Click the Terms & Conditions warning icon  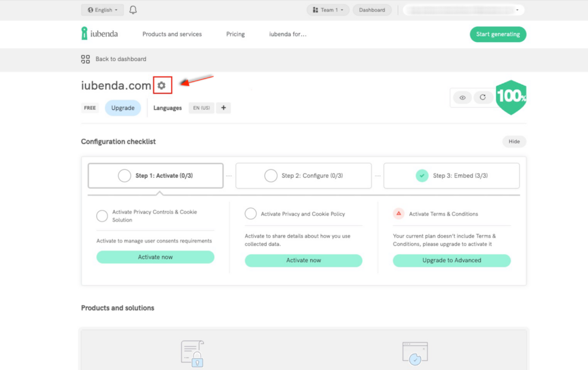click(x=399, y=213)
